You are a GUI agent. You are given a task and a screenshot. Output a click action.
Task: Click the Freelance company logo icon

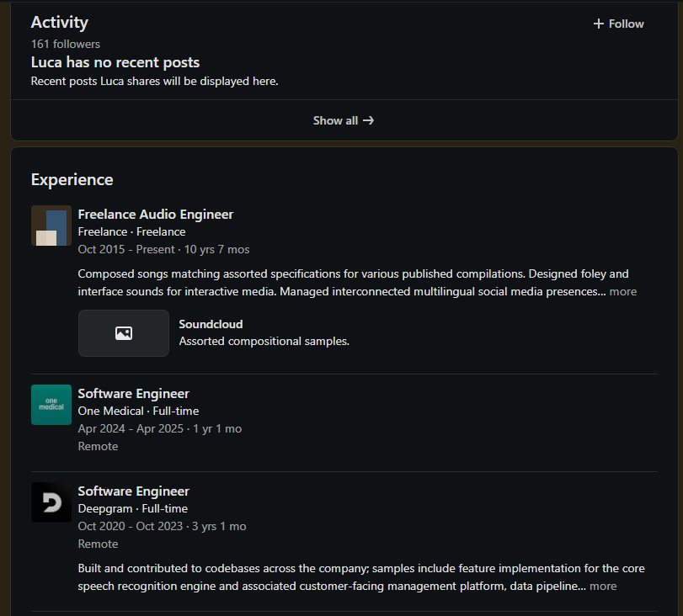tap(51, 226)
